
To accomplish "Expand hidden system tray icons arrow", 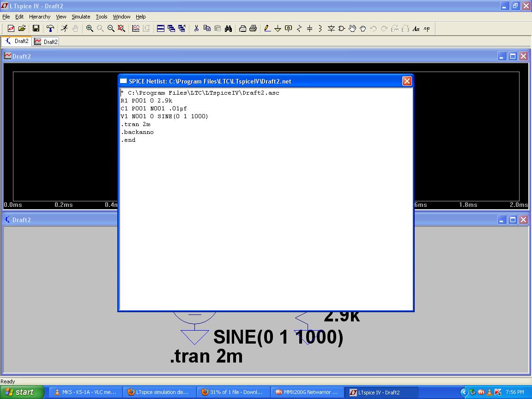I will (x=464, y=392).
